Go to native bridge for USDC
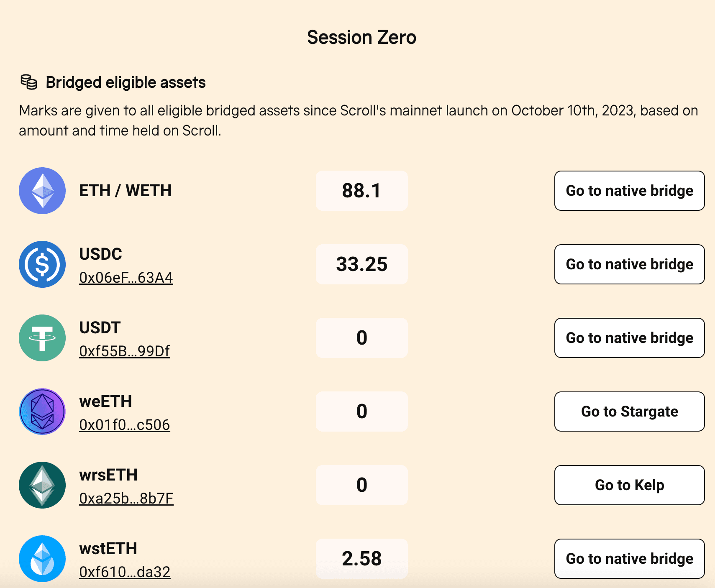 [x=630, y=264]
